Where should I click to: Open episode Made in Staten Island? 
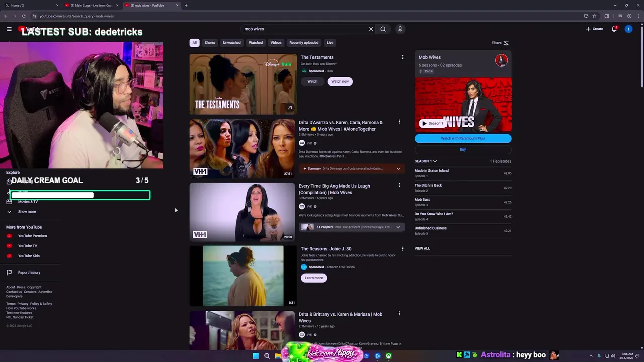point(463,173)
